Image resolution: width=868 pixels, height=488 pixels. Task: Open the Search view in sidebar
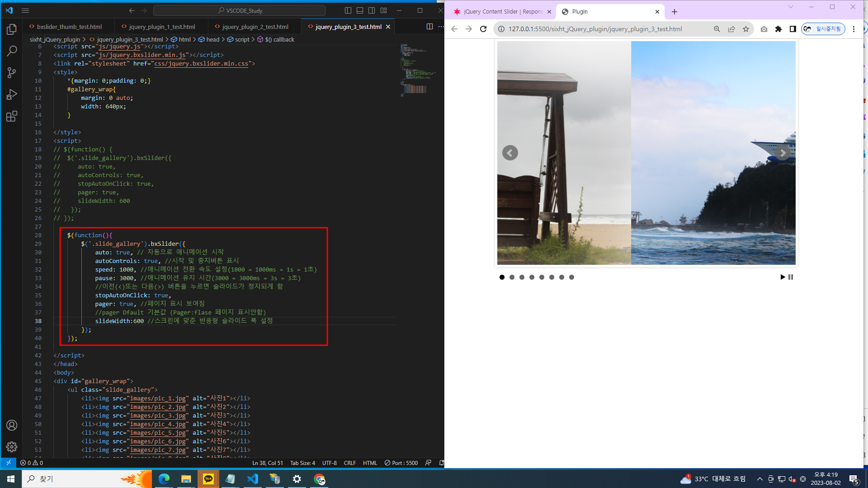(x=12, y=51)
